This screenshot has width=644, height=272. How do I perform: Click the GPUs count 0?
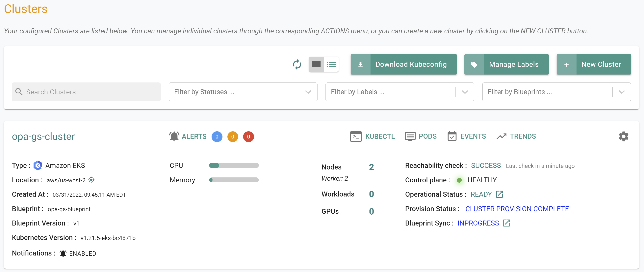(372, 211)
